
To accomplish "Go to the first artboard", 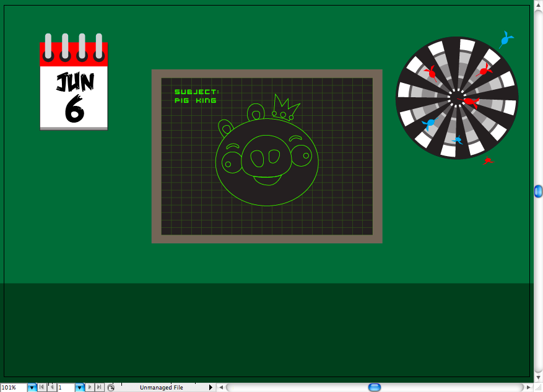I will tap(42, 387).
